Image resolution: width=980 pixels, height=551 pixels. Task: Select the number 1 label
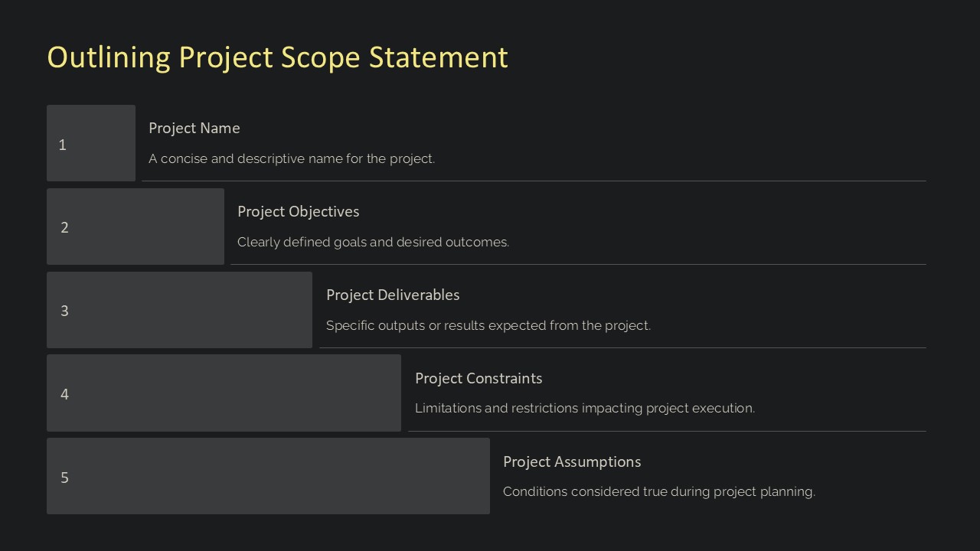click(63, 145)
